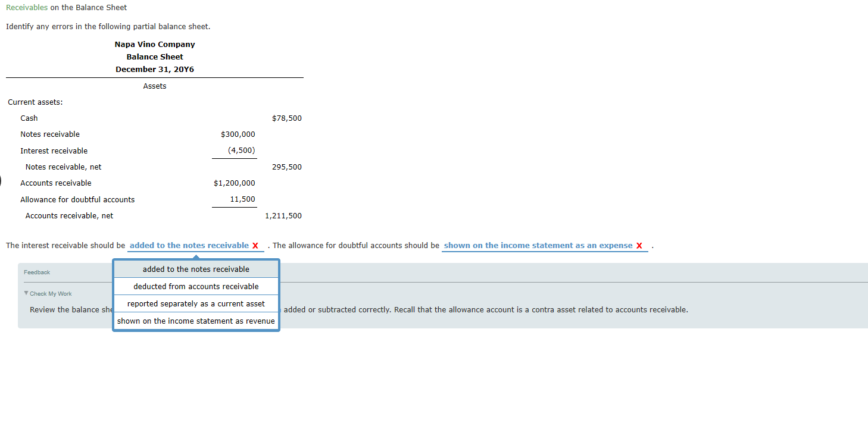The image size is (868, 445).
Task: Select "reported separately as a current asset" option
Action: [x=195, y=303]
